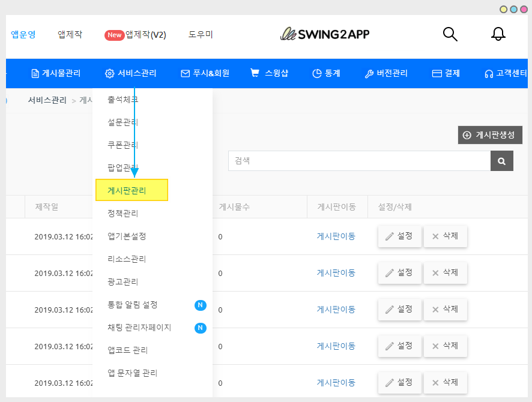Open the 스윙샵 cart menu

coord(269,74)
